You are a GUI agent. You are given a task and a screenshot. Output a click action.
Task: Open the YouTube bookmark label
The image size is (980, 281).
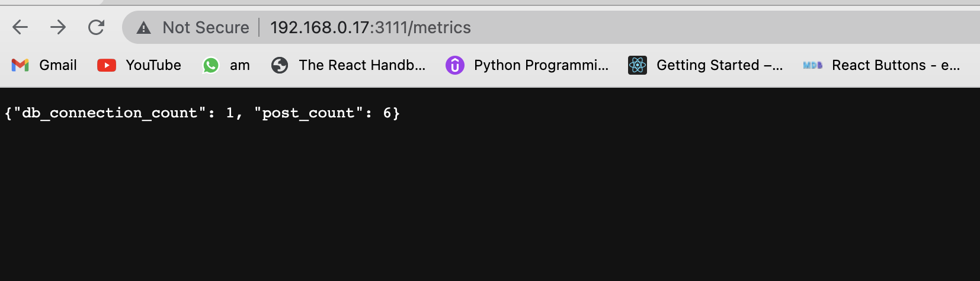pos(153,65)
